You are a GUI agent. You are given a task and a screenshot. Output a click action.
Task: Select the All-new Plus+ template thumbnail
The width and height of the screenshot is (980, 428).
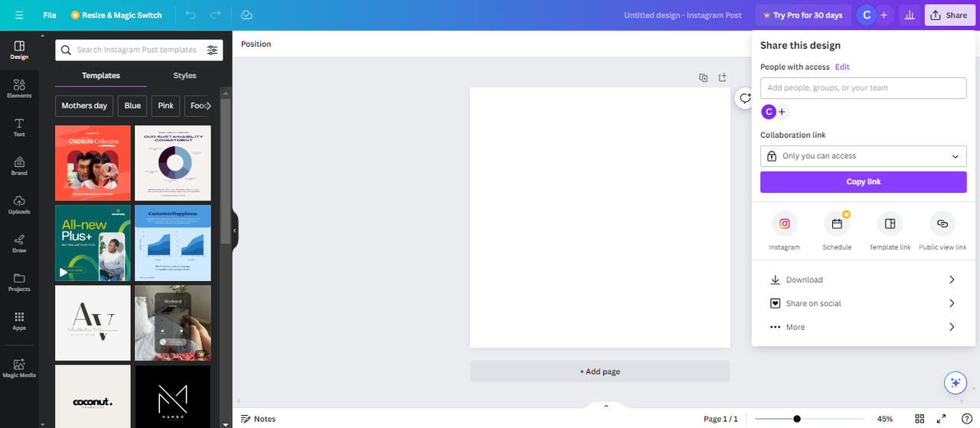pyautogui.click(x=93, y=243)
